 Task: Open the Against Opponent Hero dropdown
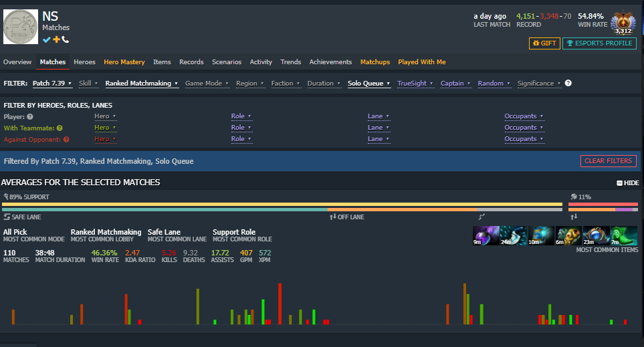click(x=105, y=139)
